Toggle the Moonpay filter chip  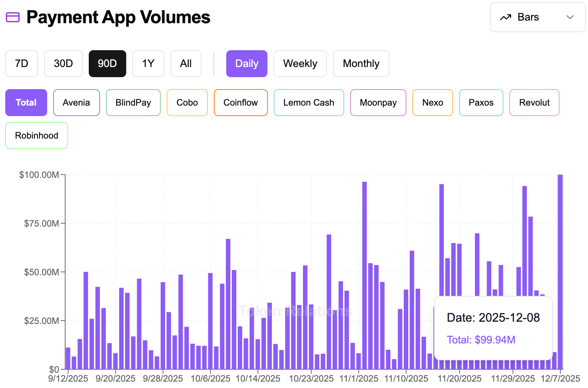coord(378,103)
